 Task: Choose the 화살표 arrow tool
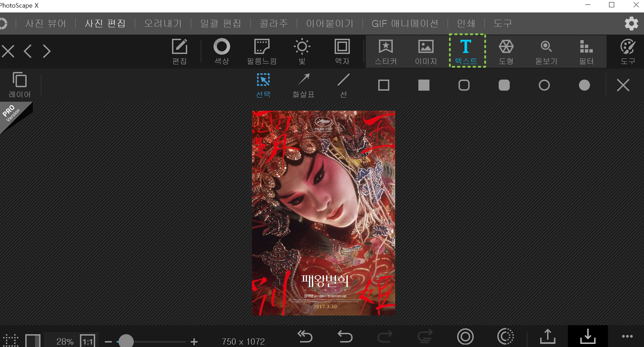point(303,85)
